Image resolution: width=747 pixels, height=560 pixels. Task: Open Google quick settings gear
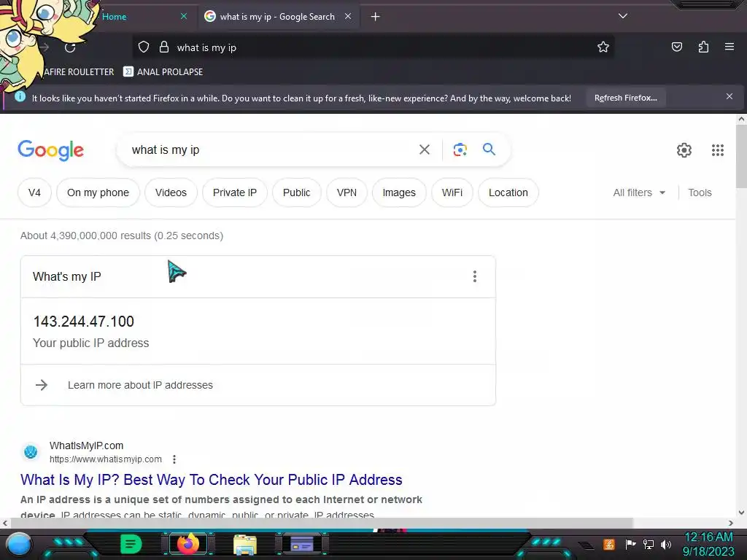pos(684,150)
